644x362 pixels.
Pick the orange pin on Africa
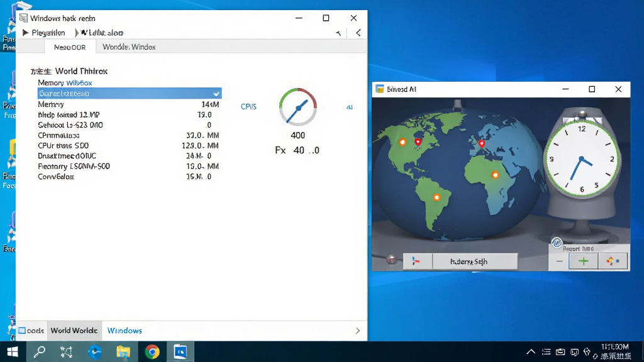(x=496, y=175)
